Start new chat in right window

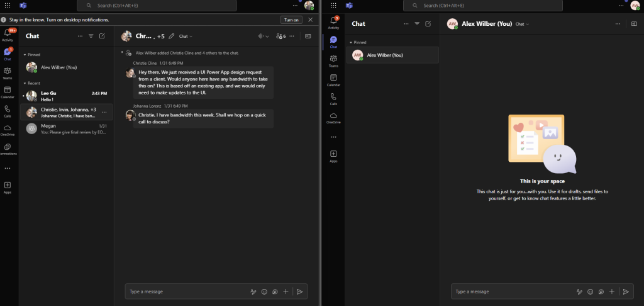(428, 24)
